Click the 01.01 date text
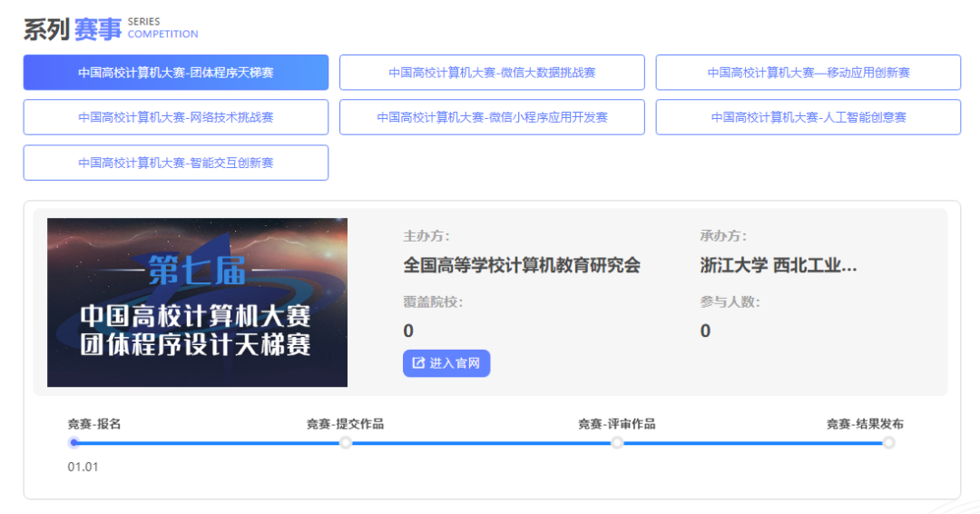This screenshot has width=980, height=514. [83, 467]
